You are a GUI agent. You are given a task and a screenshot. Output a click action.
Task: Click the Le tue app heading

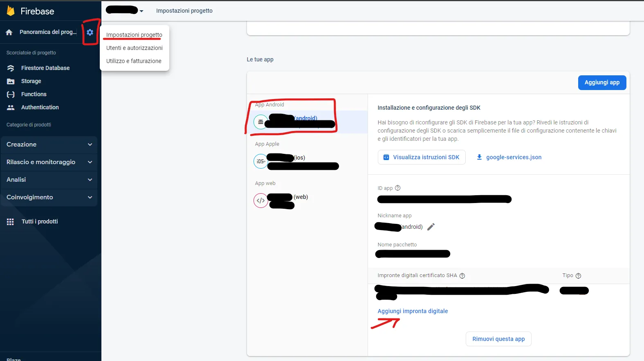260,59
